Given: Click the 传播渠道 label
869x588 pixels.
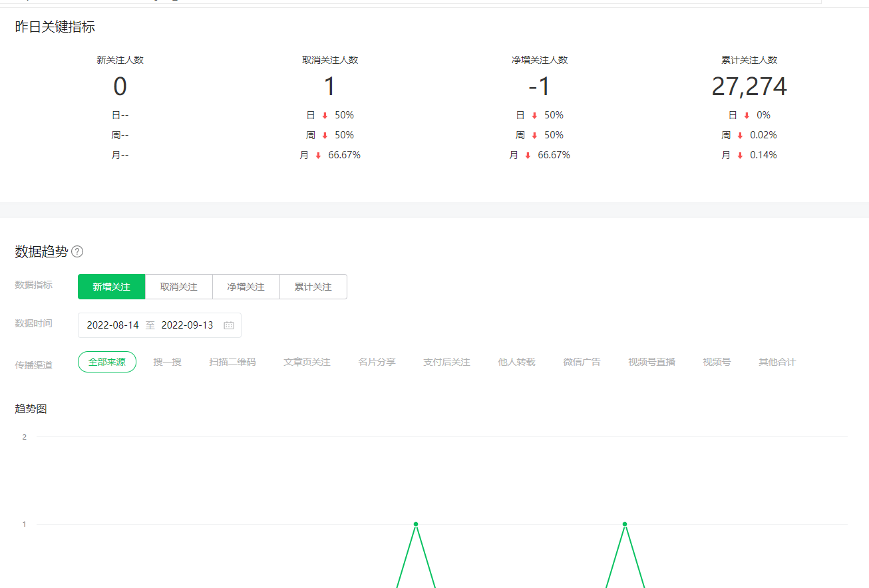Looking at the screenshot, I should pyautogui.click(x=33, y=365).
